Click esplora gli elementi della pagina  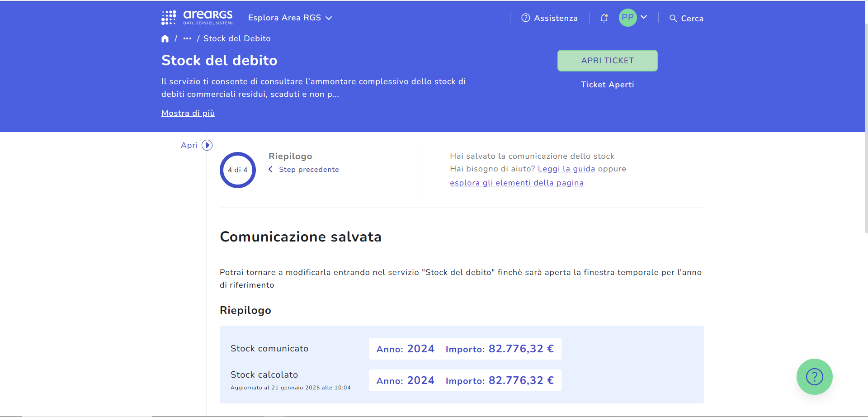tap(516, 183)
